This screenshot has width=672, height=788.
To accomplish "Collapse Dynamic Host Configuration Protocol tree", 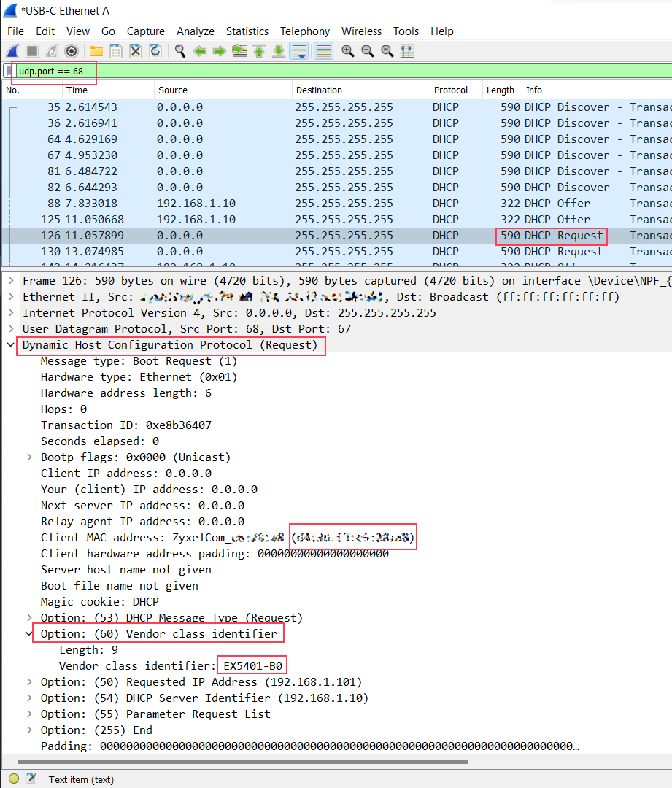I will point(10,344).
